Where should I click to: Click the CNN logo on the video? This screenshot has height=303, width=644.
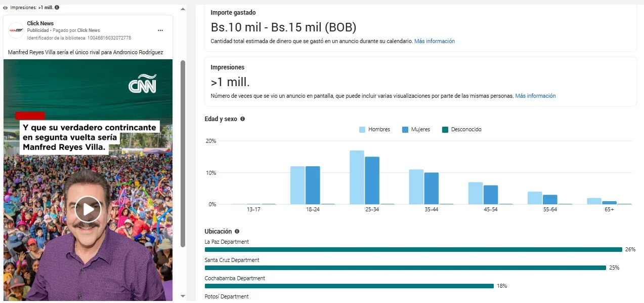point(142,84)
